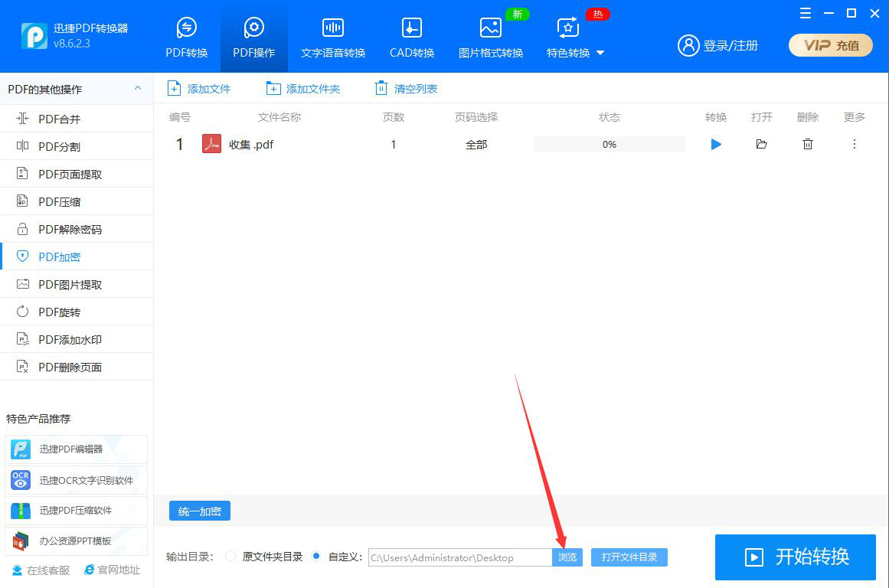Open CAD转换 tab
This screenshot has width=889, height=588.
[412, 38]
